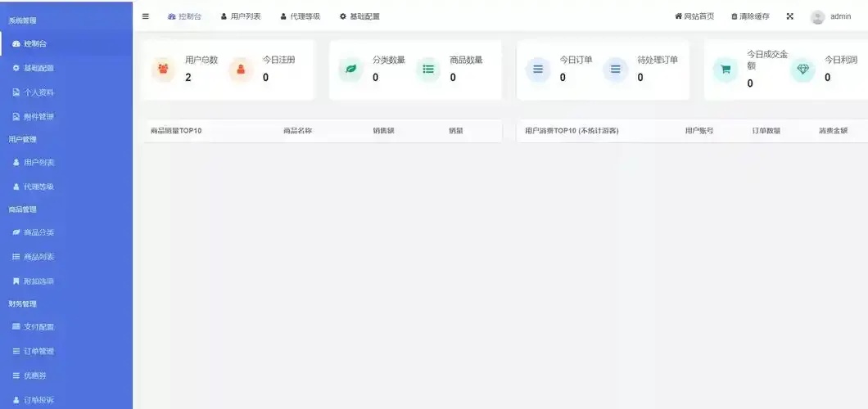
Task: Click the 今日订单 blue lines icon
Action: coord(538,70)
